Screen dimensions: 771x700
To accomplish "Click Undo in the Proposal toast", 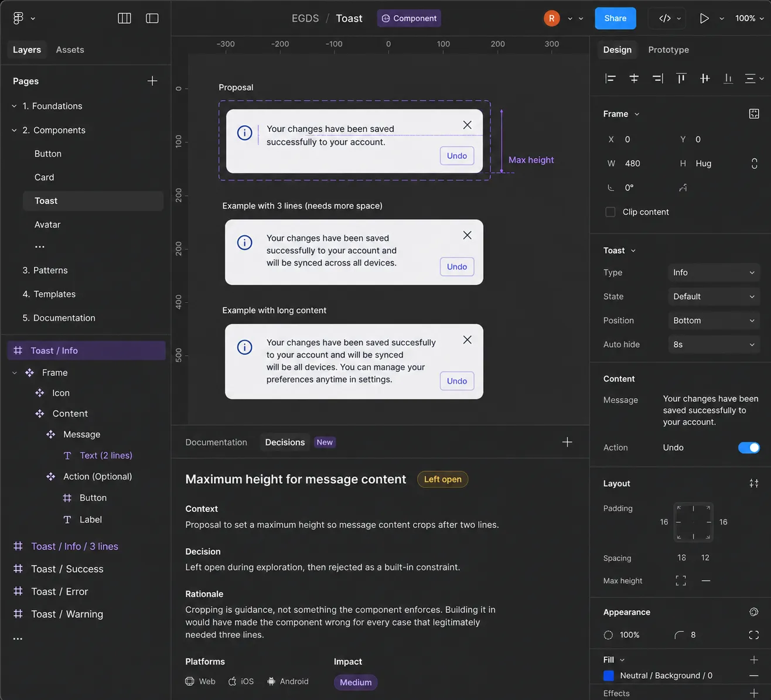I will pos(457,156).
